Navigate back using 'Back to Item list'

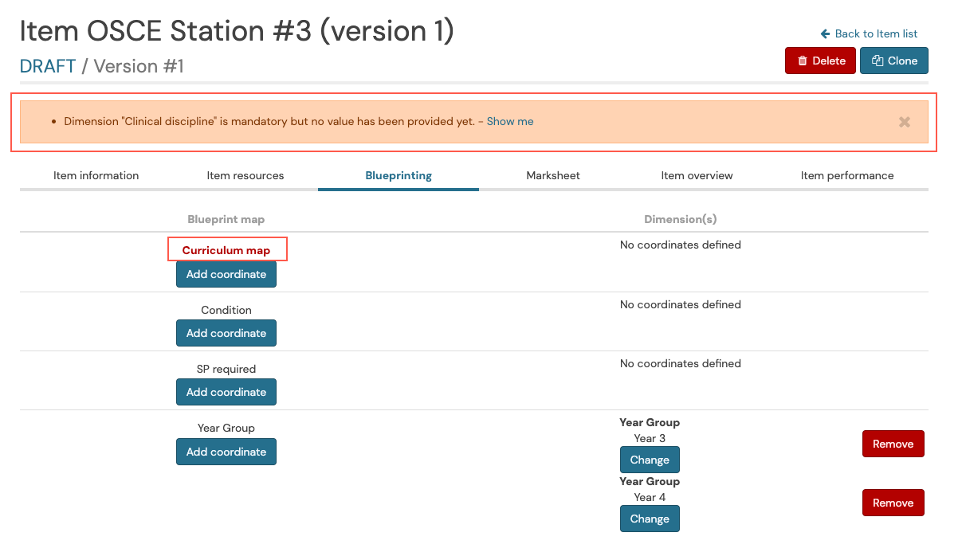tap(875, 33)
